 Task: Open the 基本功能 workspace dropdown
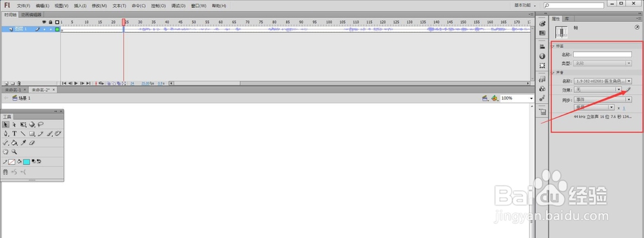(526, 5)
